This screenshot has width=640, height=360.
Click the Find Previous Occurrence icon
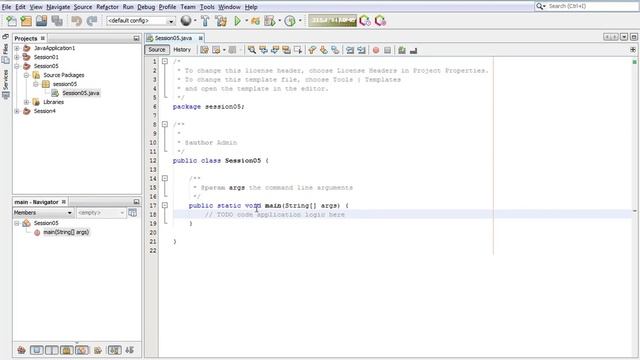[263, 50]
